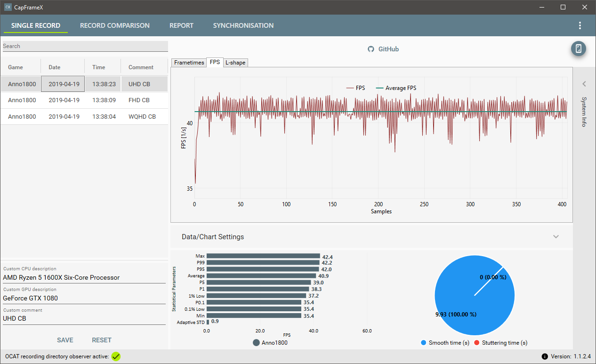Click the 1% Low 37.2 bar
This screenshot has height=364, width=596.
click(256, 296)
